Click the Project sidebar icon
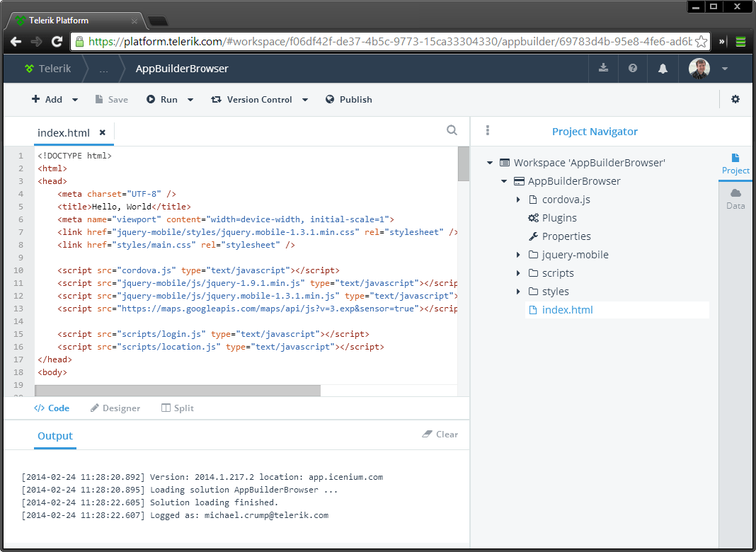The height and width of the screenshot is (552, 756). 735,164
